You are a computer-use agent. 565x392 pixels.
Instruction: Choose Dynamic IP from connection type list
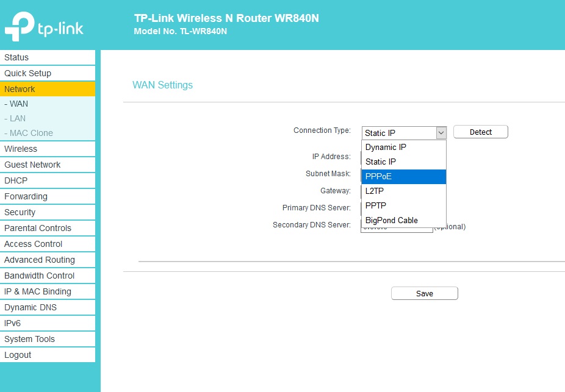(x=404, y=147)
